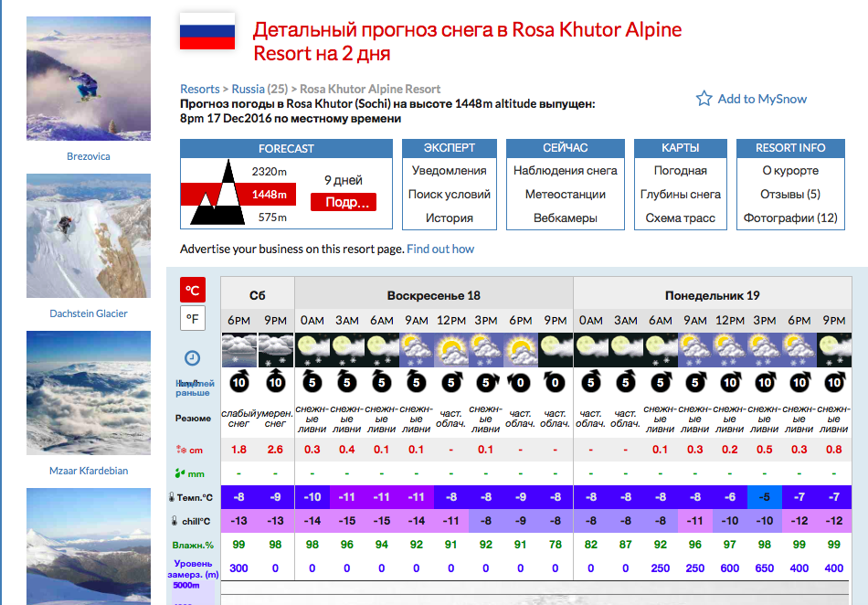
Task: Click the Saturday 9PM snow cloud weather icon
Action: click(275, 350)
